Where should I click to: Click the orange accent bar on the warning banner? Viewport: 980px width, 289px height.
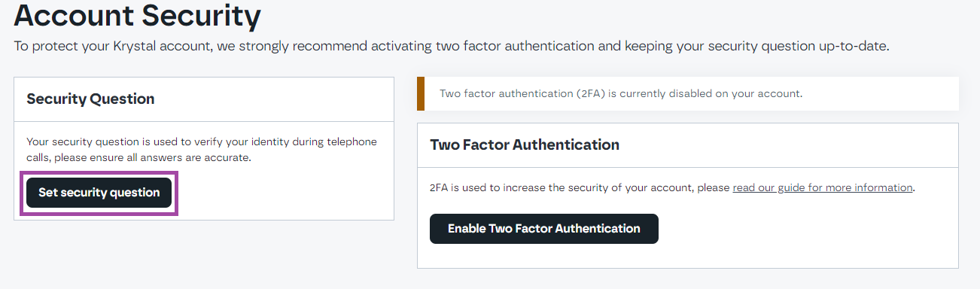coord(421,94)
